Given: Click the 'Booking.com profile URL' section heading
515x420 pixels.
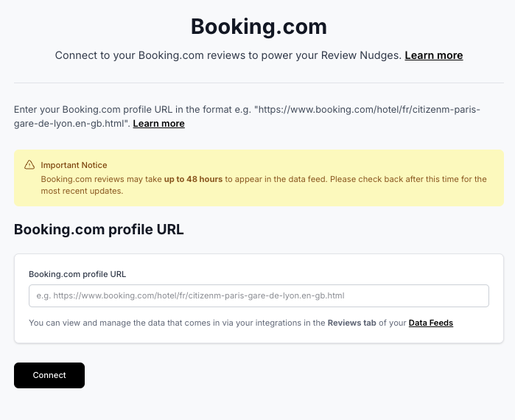Looking at the screenshot, I should (x=99, y=230).
